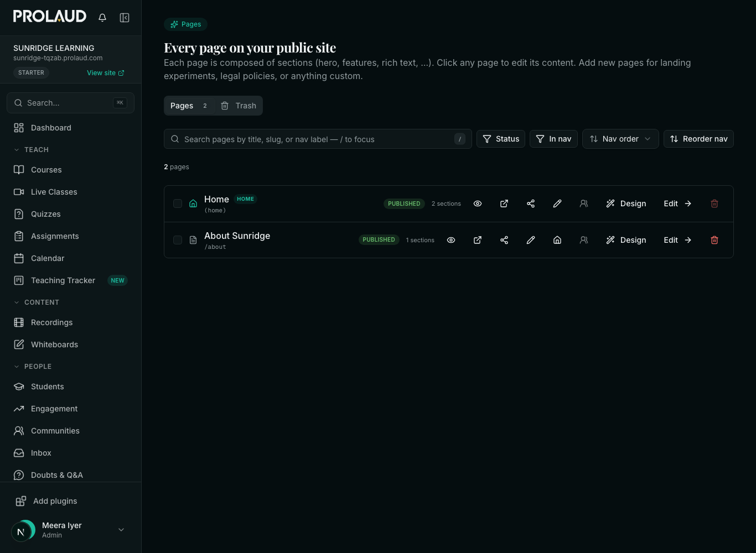Click the people icon in Home row
This screenshot has height=553, width=756.
coord(584,204)
